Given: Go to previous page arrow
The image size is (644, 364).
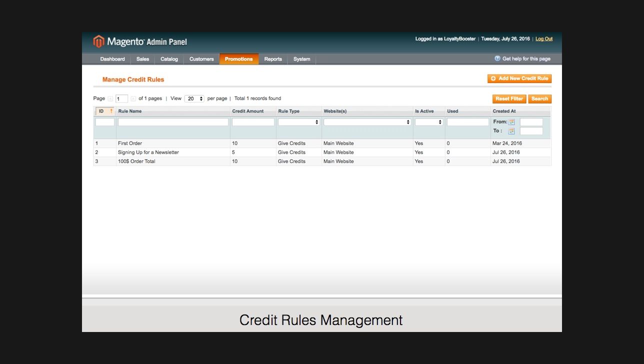Looking at the screenshot, I should point(110,99).
